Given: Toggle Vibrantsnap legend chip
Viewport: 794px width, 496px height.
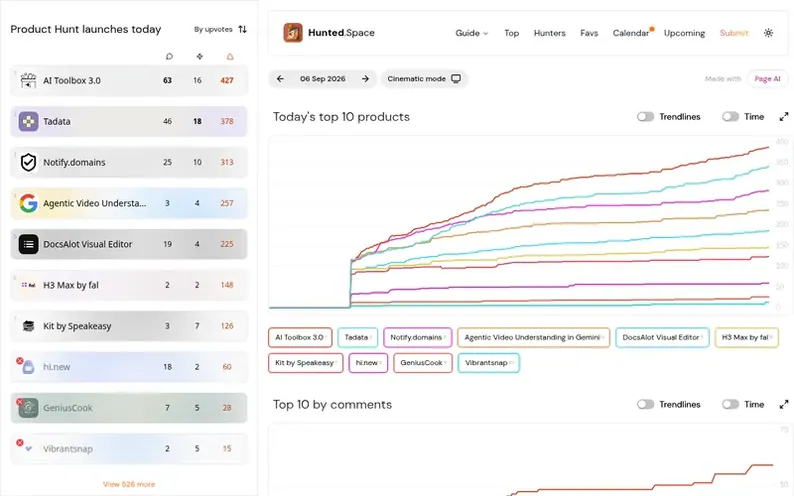Looking at the screenshot, I should pyautogui.click(x=489, y=363).
